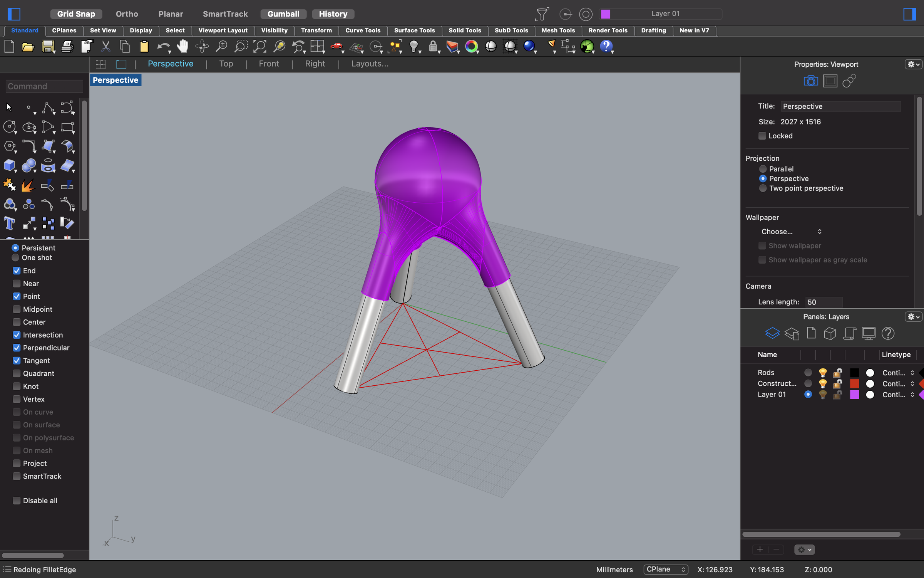Select the Parallel projection radio button
Viewport: 924px width, 578px height.
coord(763,169)
